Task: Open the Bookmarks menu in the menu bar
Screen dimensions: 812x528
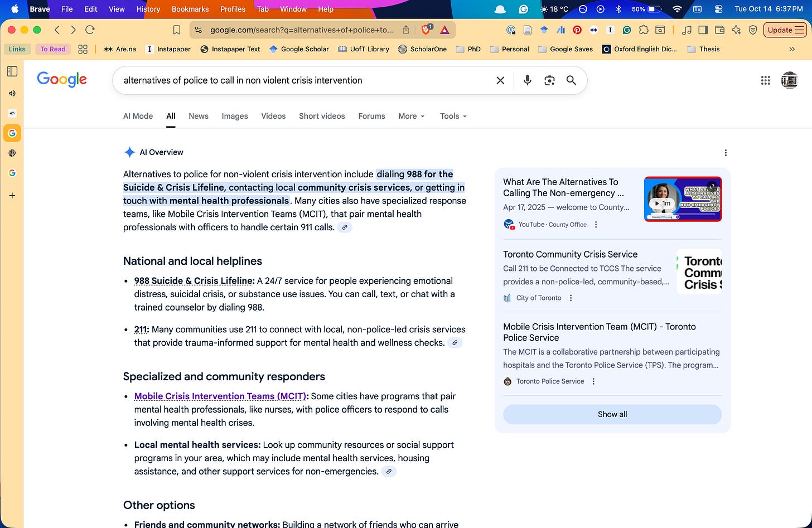Action: (190, 9)
